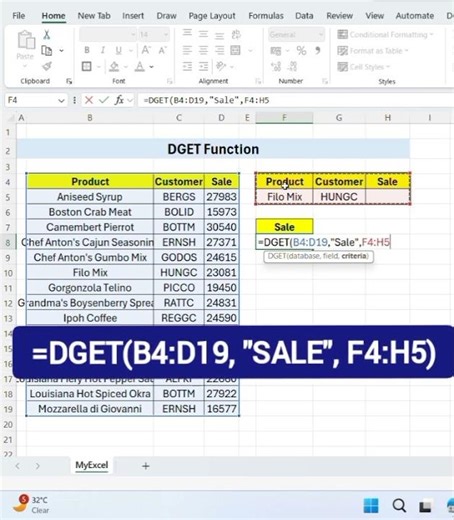The height and width of the screenshot is (520, 454).
Task: Click the Accounting Number Format icon
Action: coord(276,51)
